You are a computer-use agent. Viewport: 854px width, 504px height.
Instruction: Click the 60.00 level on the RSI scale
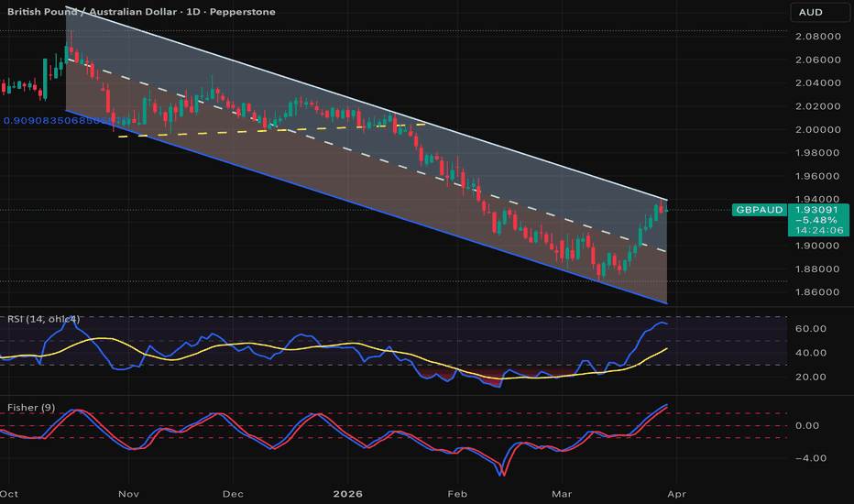click(x=811, y=329)
